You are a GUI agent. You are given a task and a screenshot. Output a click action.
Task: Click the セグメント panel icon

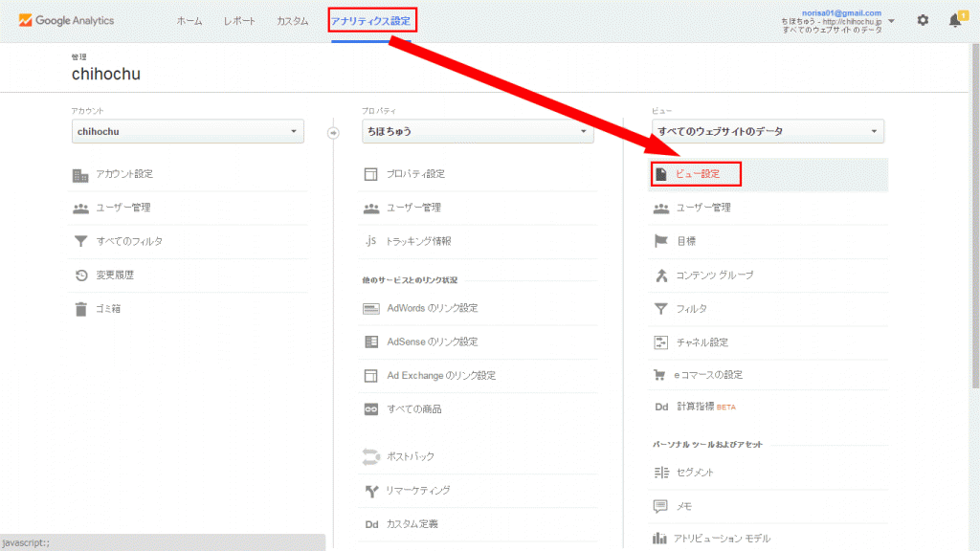661,472
